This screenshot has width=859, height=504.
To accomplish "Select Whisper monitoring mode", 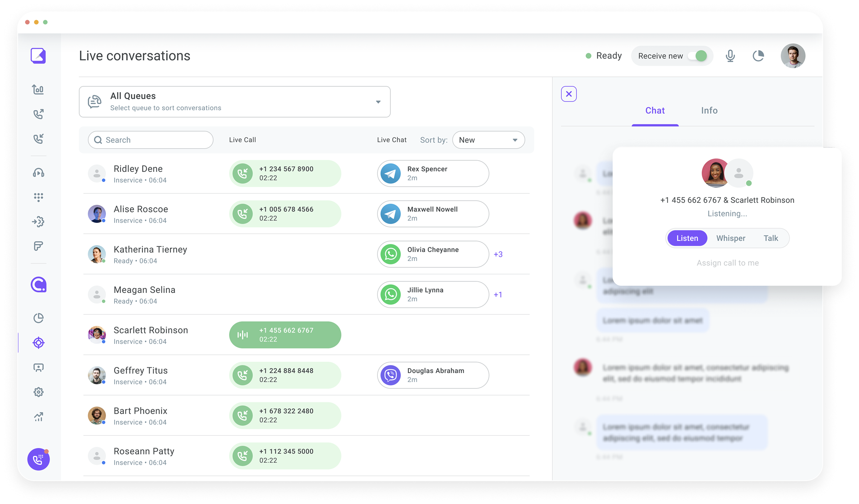I will 730,238.
